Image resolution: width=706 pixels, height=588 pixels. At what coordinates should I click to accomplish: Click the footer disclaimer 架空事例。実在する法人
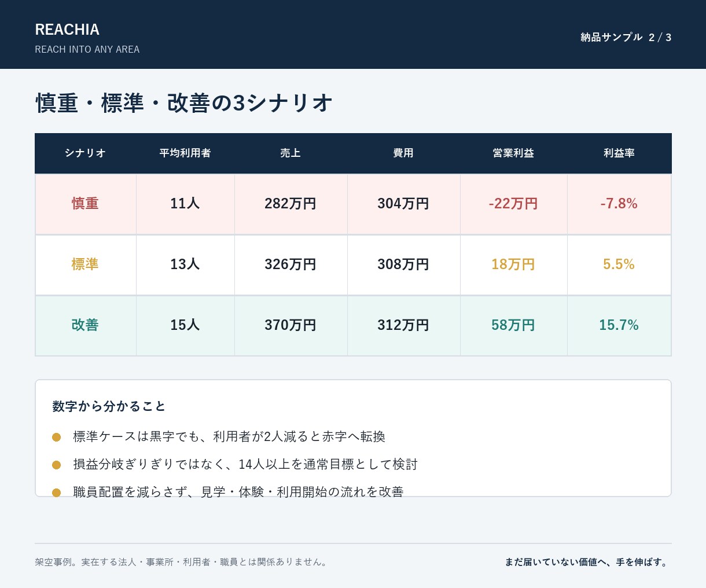(182, 562)
